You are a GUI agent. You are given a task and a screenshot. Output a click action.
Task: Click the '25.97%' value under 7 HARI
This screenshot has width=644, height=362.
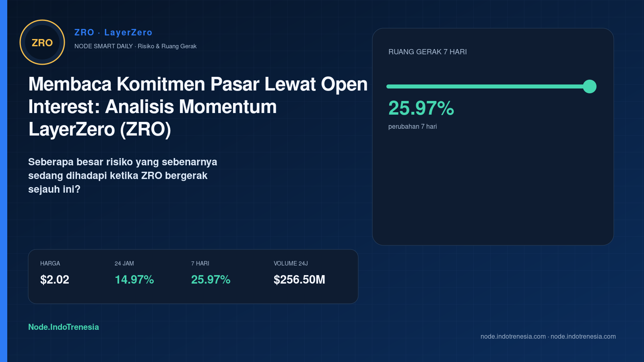(211, 280)
